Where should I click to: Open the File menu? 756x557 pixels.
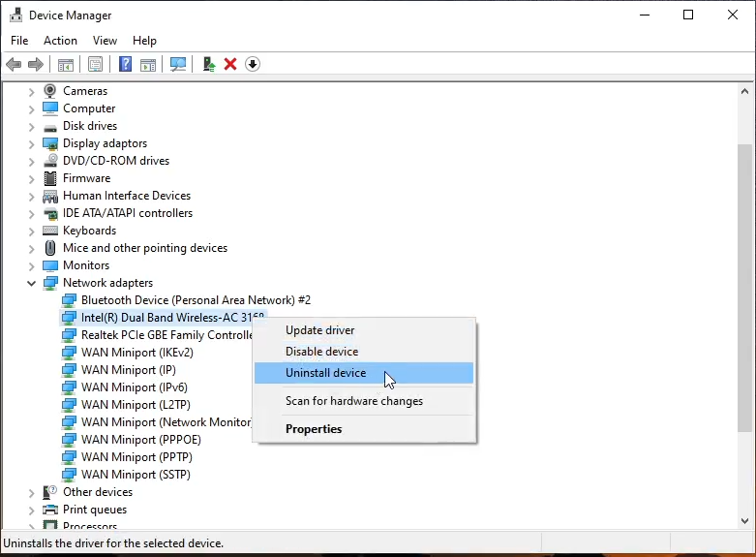(x=19, y=41)
